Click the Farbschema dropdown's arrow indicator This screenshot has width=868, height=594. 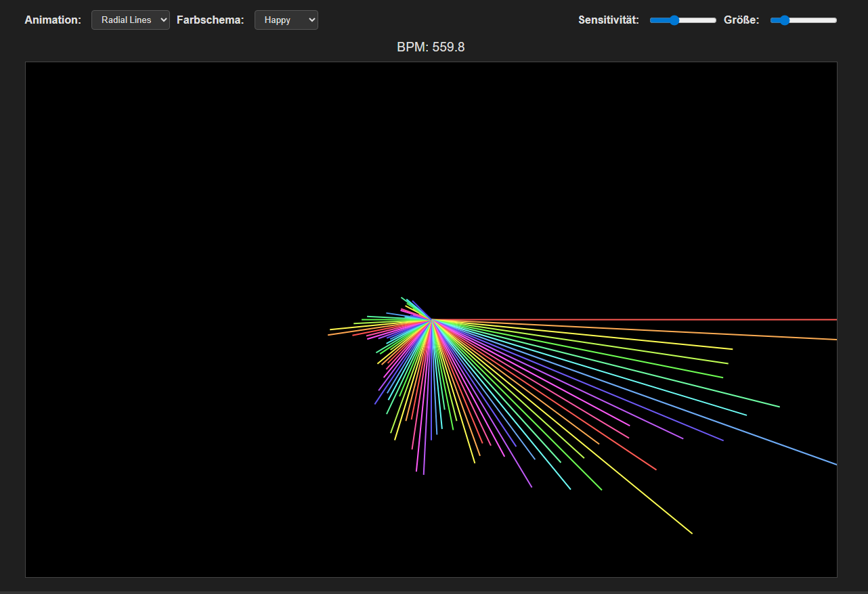tap(311, 20)
